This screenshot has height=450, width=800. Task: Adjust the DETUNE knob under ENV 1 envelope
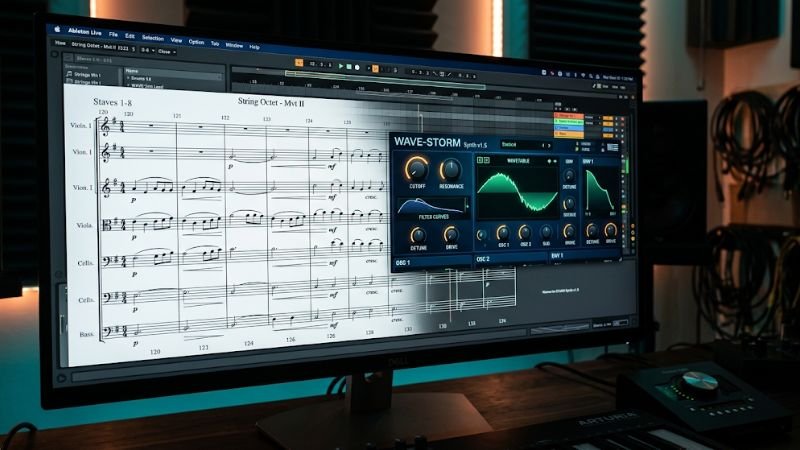(592, 231)
